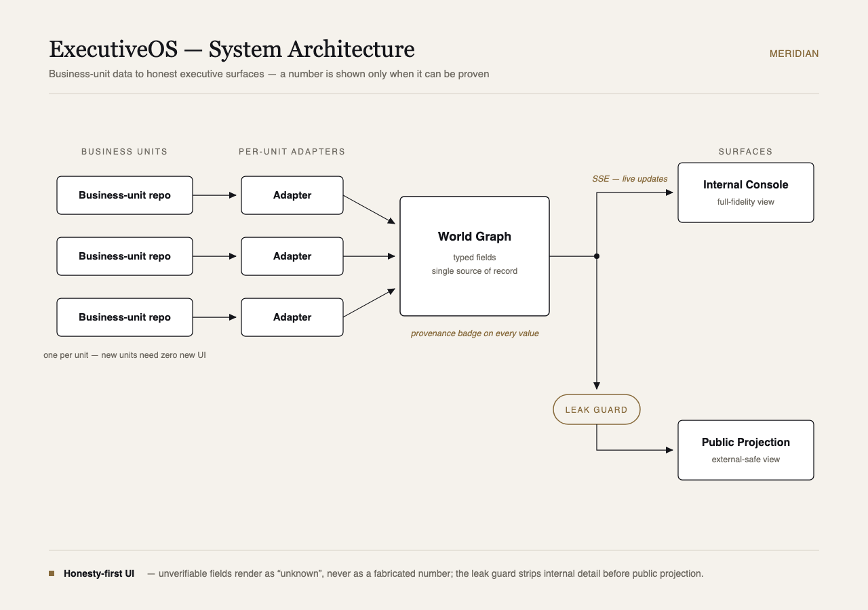
Task: Click the World Graph box title
Action: (x=475, y=237)
